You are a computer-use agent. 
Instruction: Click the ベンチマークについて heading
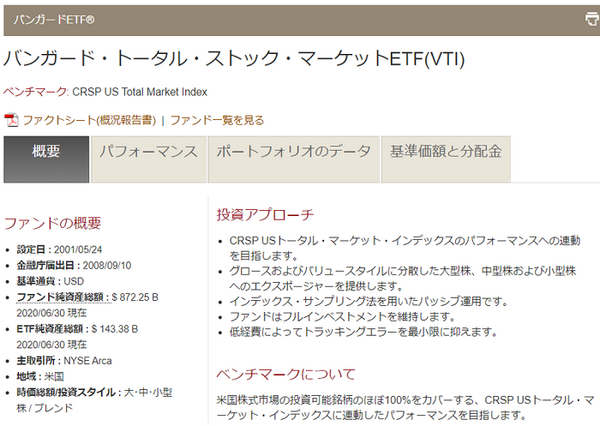pos(286,374)
